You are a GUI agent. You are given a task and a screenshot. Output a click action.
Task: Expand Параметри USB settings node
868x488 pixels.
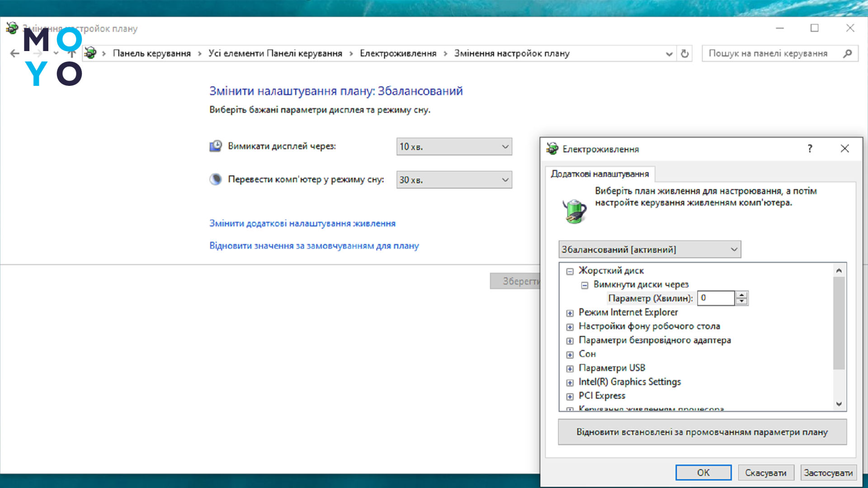click(x=570, y=369)
